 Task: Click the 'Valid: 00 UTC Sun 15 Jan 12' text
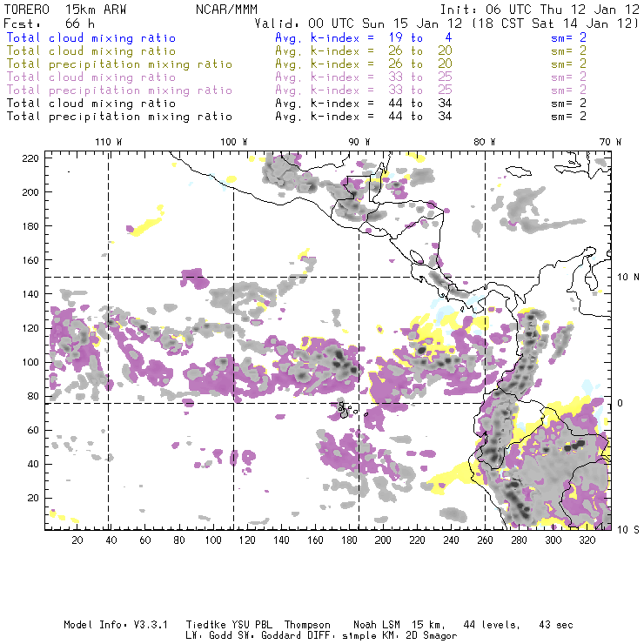359,23
